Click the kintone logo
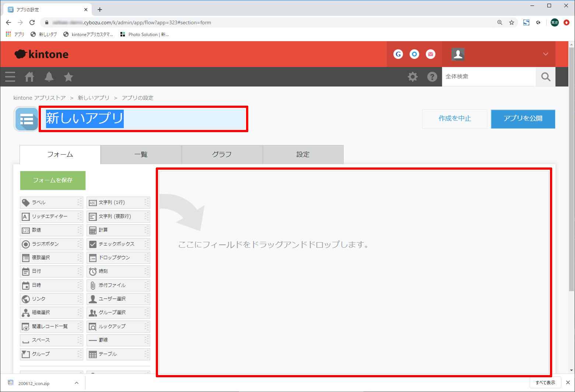 pyautogui.click(x=41, y=54)
